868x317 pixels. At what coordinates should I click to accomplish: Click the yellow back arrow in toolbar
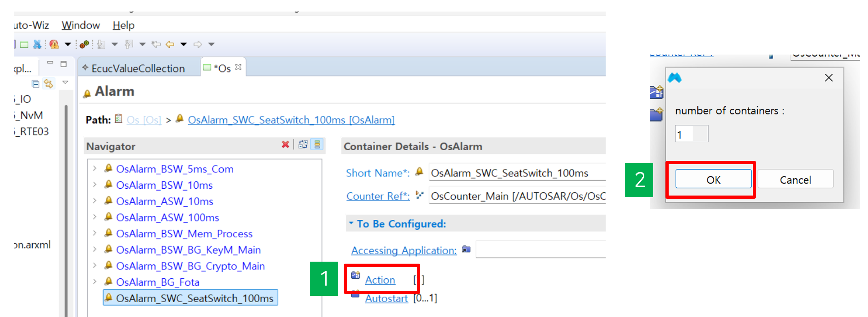[170, 44]
